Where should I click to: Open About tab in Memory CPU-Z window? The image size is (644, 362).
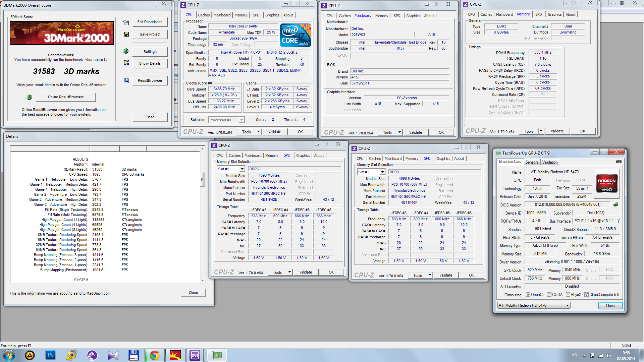570,14
